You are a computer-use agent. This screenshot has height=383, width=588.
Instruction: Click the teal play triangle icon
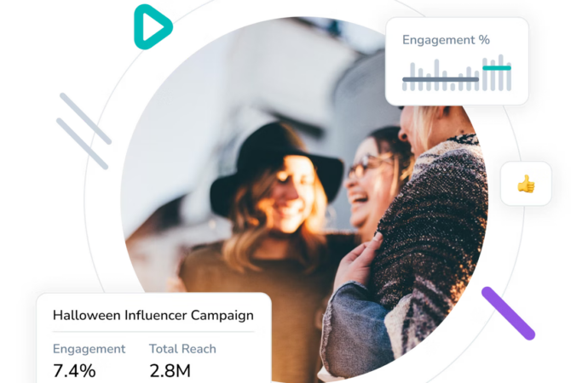(x=153, y=27)
